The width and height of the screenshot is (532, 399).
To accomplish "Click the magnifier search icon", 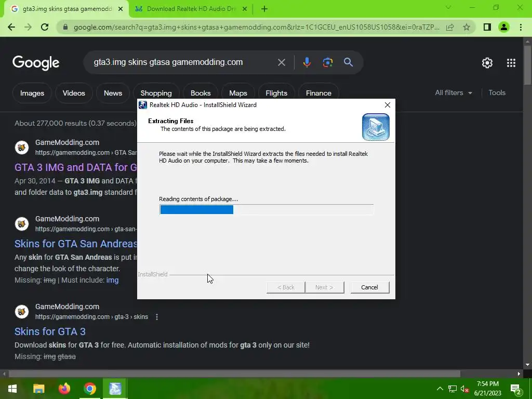I will [x=348, y=62].
